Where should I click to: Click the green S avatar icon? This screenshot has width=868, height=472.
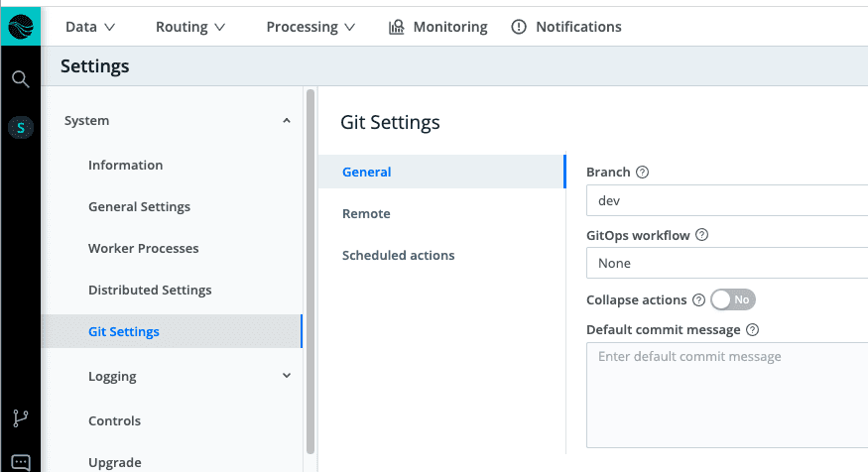(20, 127)
